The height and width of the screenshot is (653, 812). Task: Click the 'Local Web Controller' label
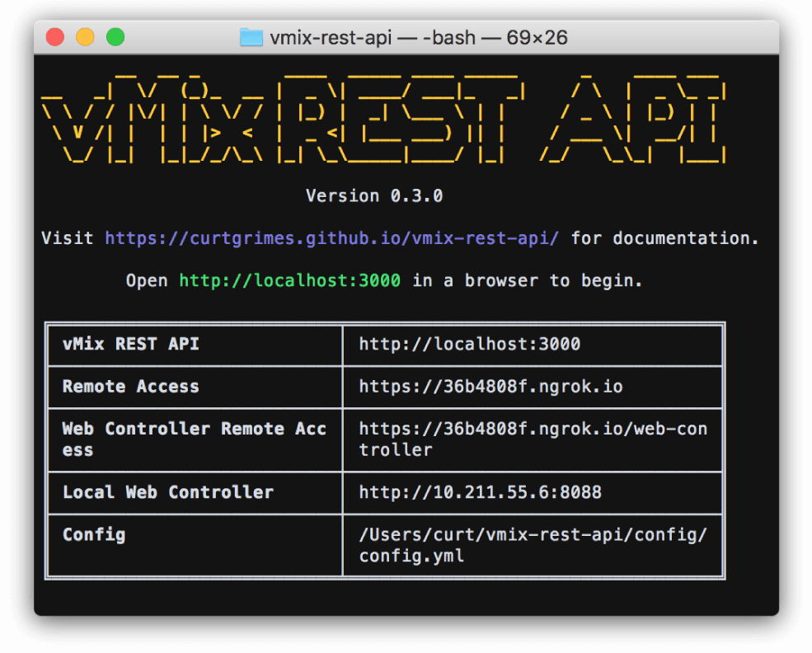[x=168, y=492]
